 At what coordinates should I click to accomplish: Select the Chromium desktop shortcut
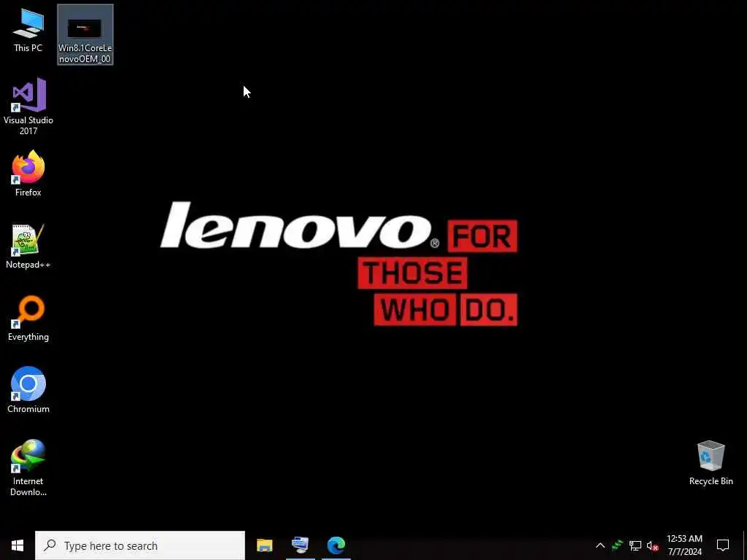[28, 390]
